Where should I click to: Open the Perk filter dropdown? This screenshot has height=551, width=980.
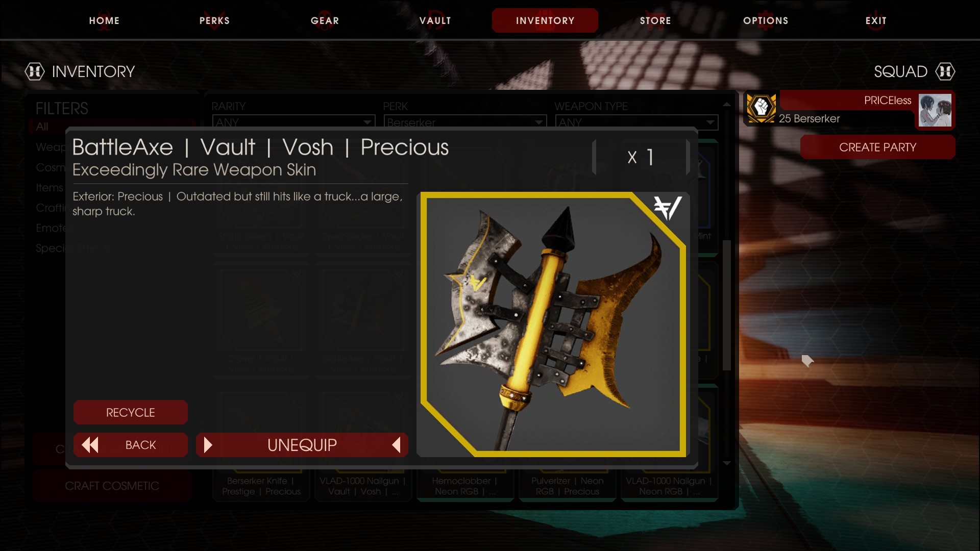(x=465, y=122)
